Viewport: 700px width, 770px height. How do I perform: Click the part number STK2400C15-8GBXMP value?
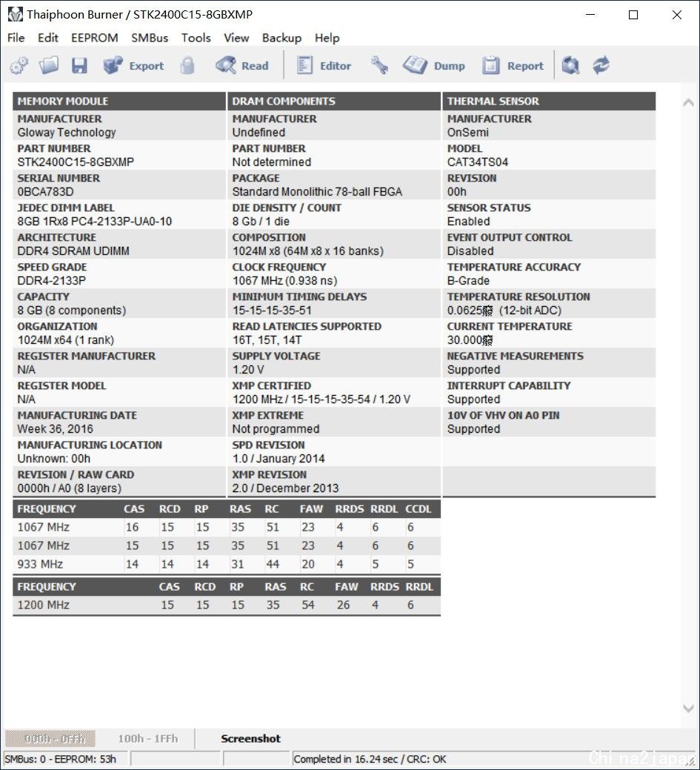76,162
